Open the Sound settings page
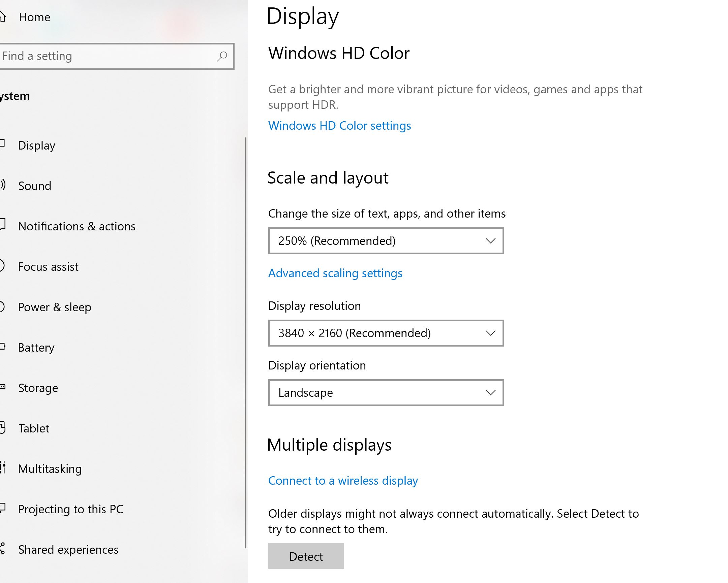Viewport: 728px width, 583px height. [x=34, y=186]
